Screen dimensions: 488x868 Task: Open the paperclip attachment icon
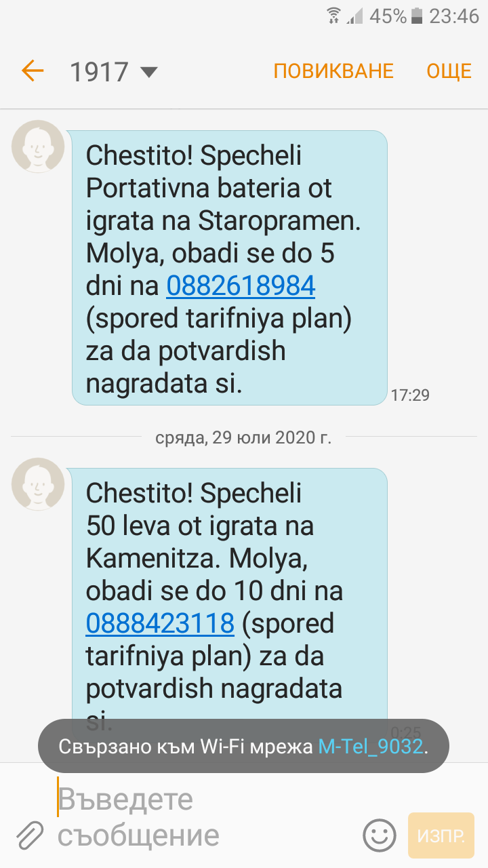coord(29,835)
